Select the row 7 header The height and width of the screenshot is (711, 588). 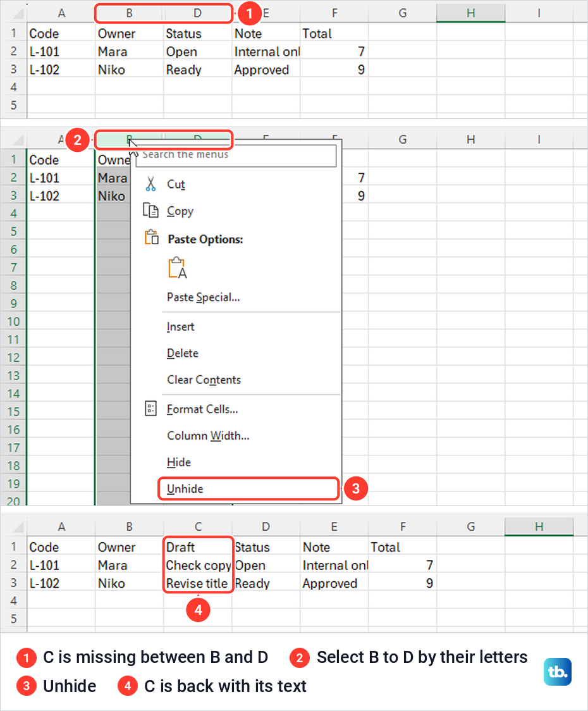coord(14,268)
